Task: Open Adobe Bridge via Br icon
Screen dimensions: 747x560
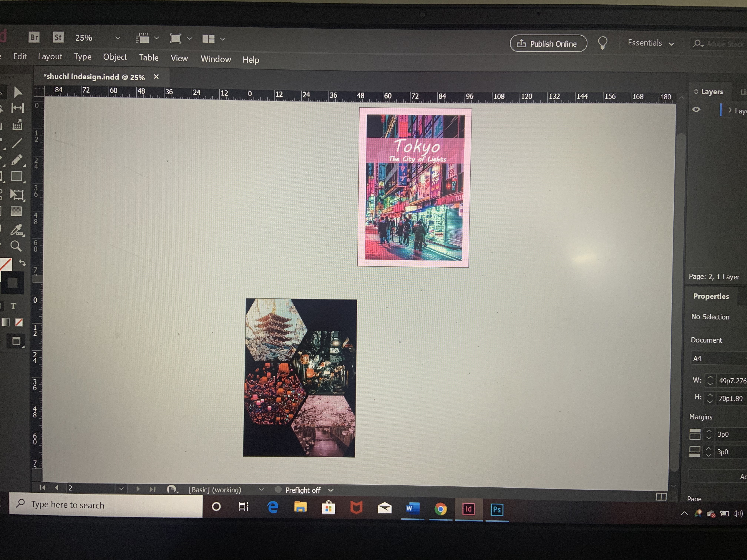Action: pyautogui.click(x=34, y=37)
